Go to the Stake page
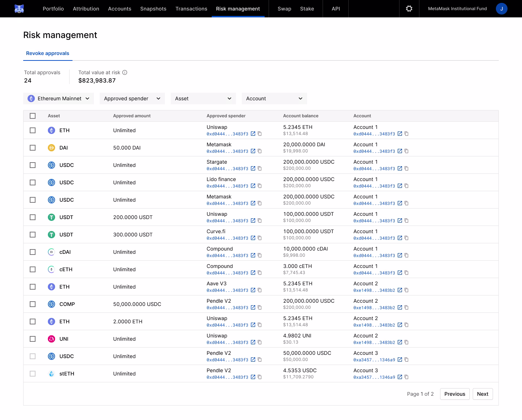Screen dimensions: 522x420 [307, 9]
